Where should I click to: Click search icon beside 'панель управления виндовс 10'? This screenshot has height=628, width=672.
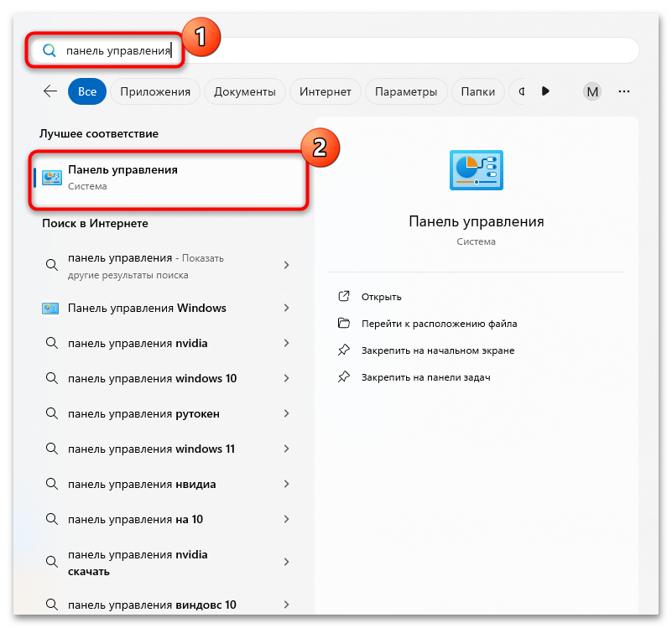tap(52, 605)
